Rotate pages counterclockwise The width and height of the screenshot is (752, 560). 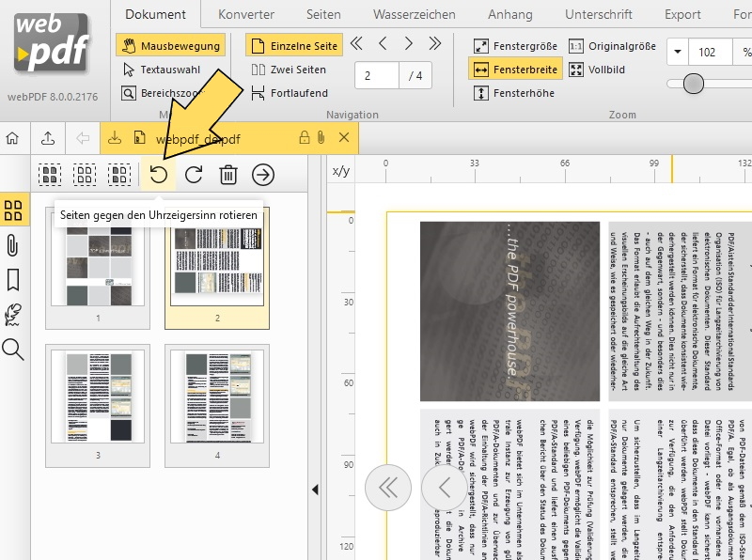pos(158,173)
